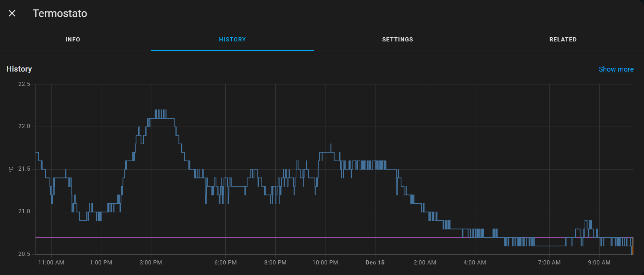Close the Termostato dialog
644x275 pixels.
[x=12, y=14]
